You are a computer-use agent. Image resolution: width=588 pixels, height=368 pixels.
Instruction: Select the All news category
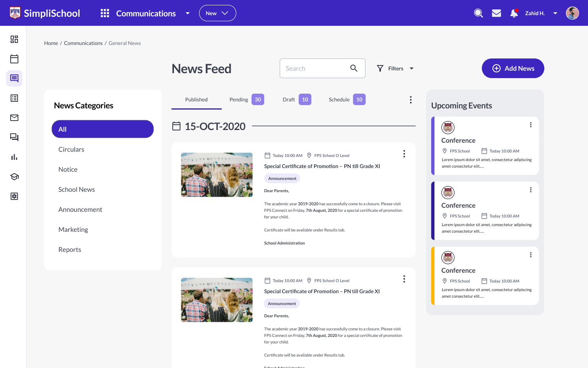pos(102,129)
